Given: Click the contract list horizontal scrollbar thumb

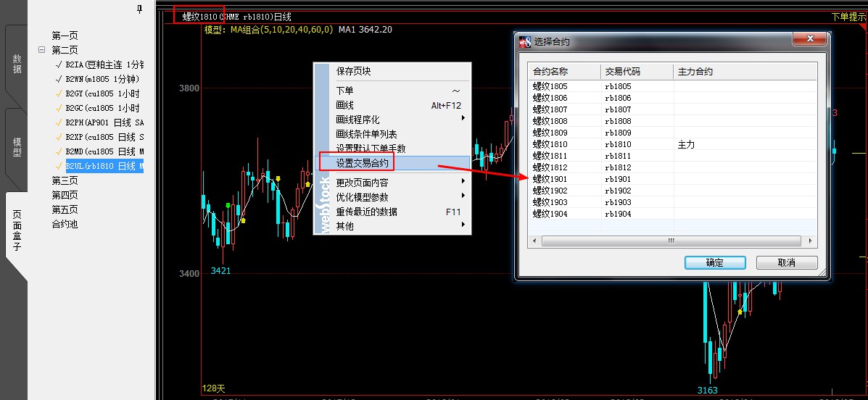Looking at the screenshot, I should pos(671,241).
